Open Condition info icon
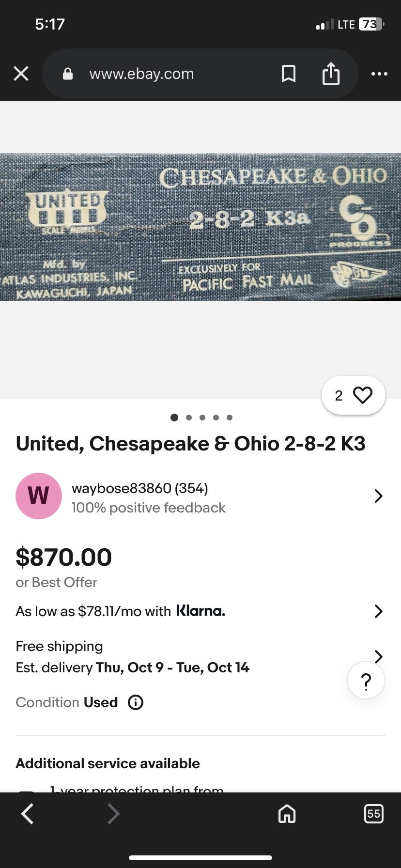401x868 pixels. coord(136,702)
